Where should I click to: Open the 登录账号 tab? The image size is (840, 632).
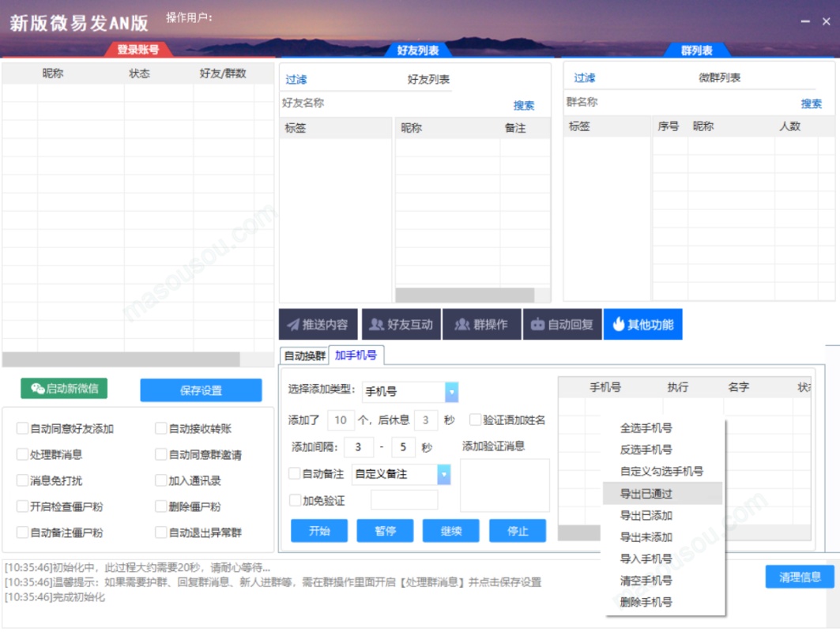coord(138,50)
